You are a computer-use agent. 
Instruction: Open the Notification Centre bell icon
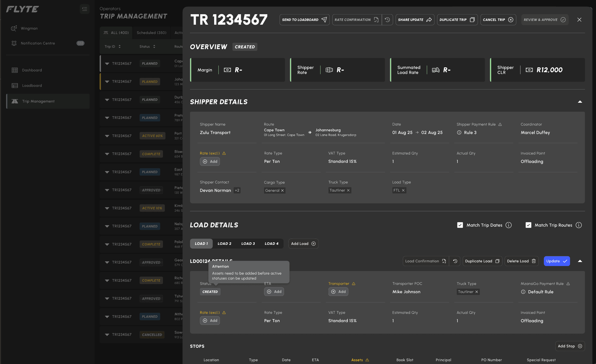pos(14,43)
